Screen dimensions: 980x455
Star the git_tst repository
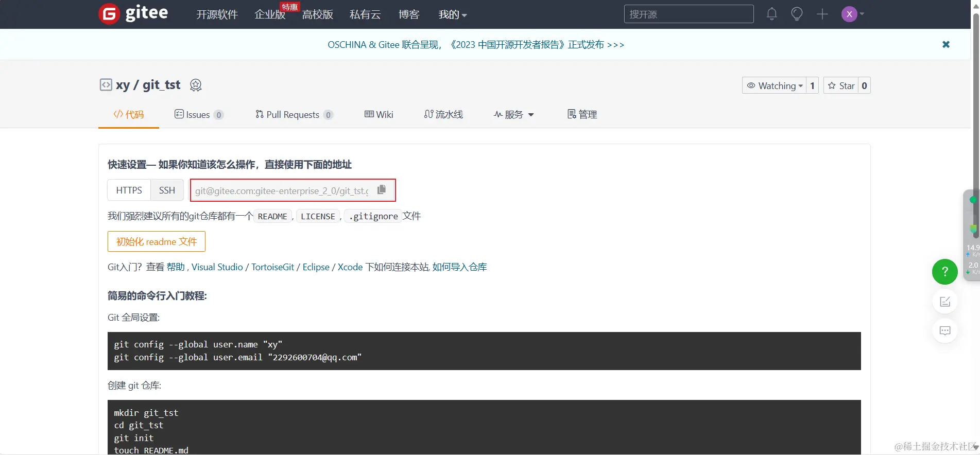click(x=841, y=85)
